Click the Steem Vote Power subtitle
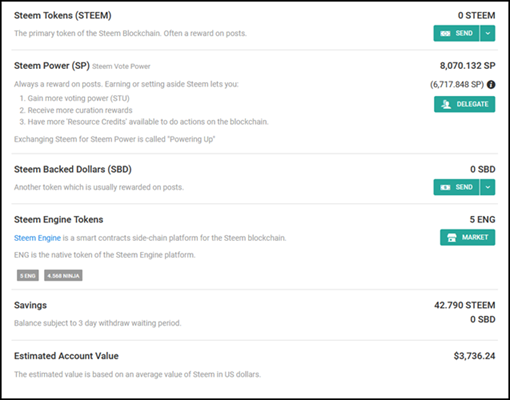Viewport: 510px width, 400px height. tap(121, 66)
